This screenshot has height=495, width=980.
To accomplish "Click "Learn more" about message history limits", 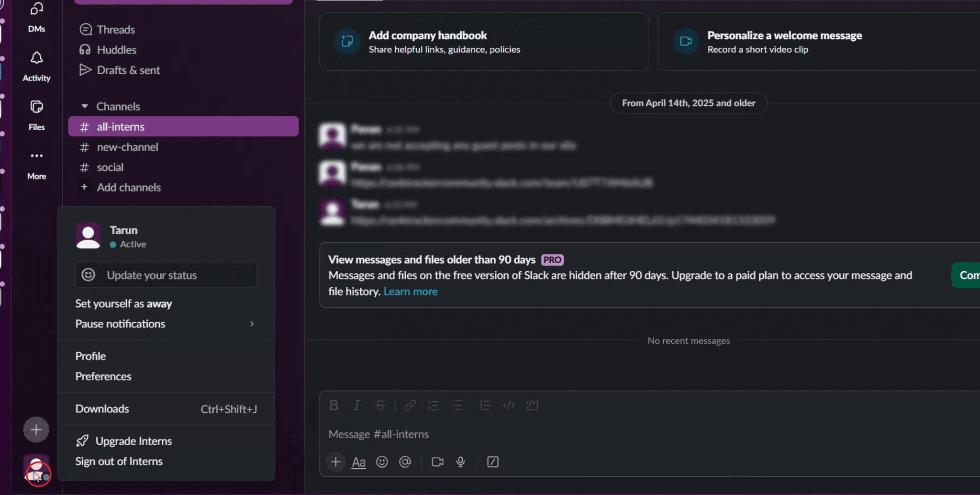I will (x=410, y=291).
